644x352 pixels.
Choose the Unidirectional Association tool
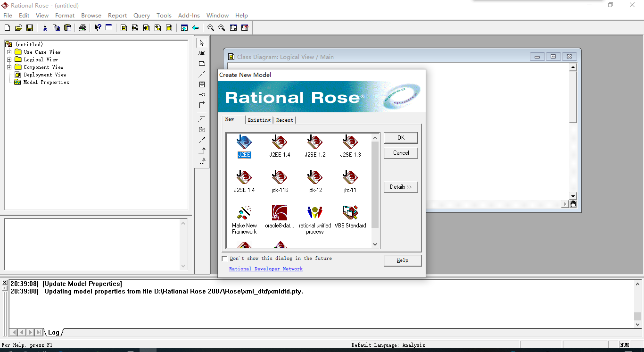[x=202, y=105]
